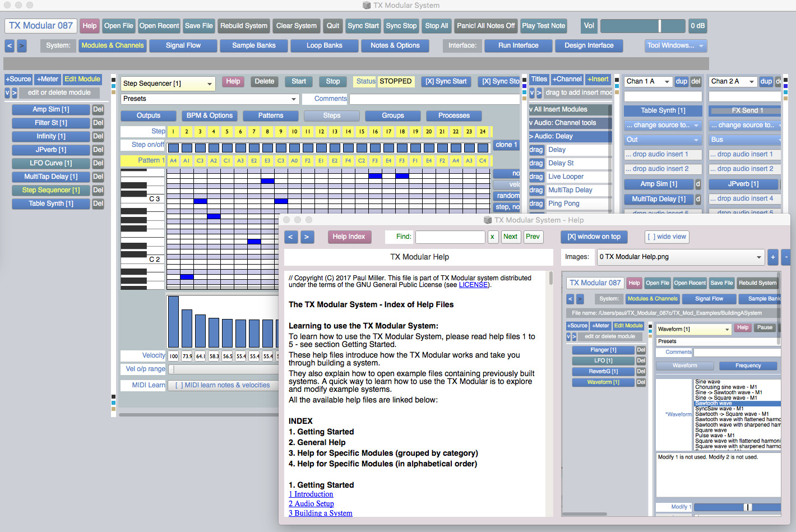Screen dimensions: 796x532
Task: Switch to the Signal Flow tab
Action: (x=183, y=45)
